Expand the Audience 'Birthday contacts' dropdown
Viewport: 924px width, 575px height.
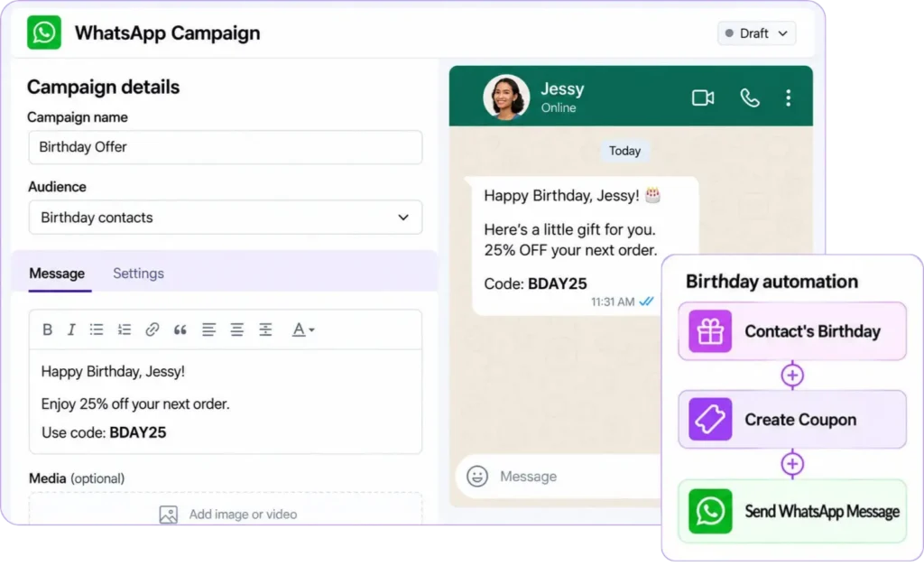coord(225,217)
